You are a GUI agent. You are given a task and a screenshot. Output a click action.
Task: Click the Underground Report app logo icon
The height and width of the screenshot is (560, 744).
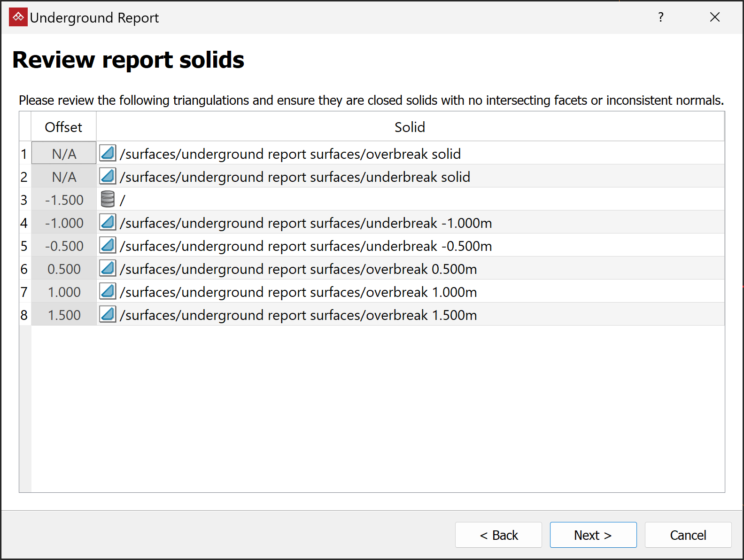[x=18, y=17]
